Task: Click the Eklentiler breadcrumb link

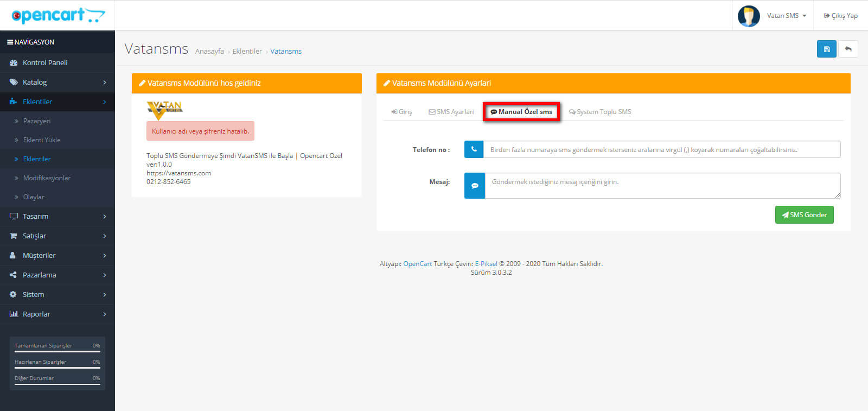Action: (247, 51)
